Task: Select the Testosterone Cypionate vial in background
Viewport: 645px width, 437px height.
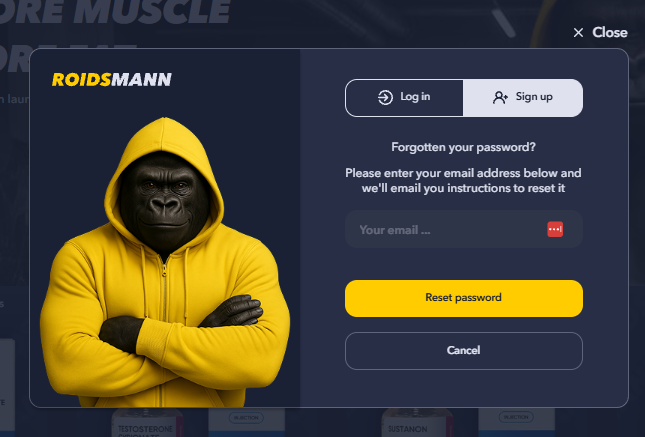Action: pyautogui.click(x=146, y=423)
